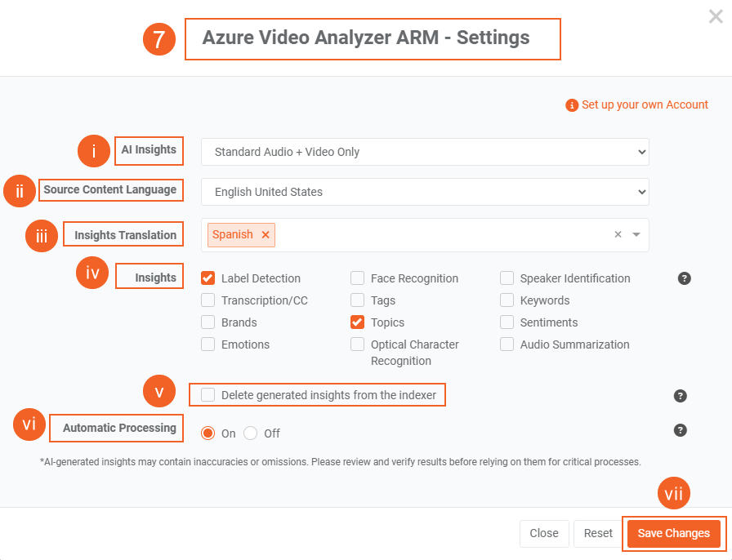Click the Reset button

598,533
